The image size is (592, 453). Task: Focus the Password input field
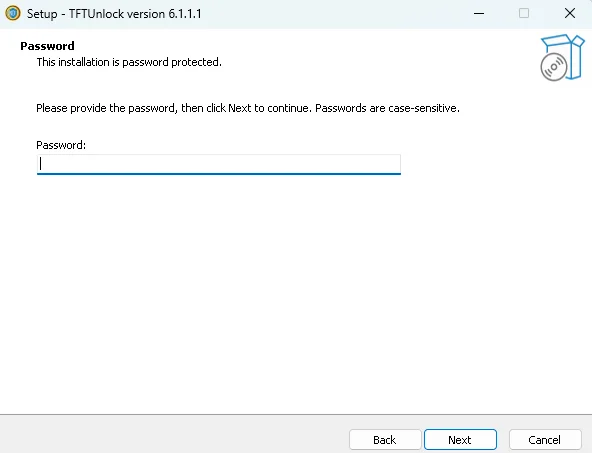pyautogui.click(x=219, y=164)
